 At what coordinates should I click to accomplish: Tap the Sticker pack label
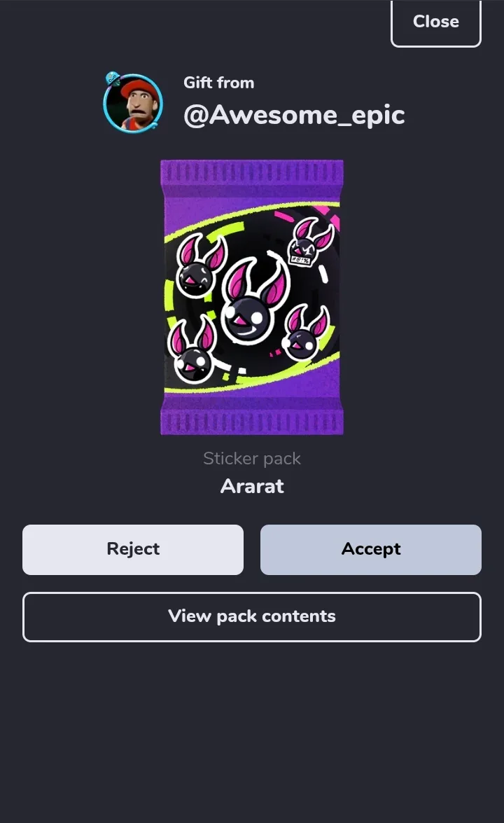[x=252, y=458]
